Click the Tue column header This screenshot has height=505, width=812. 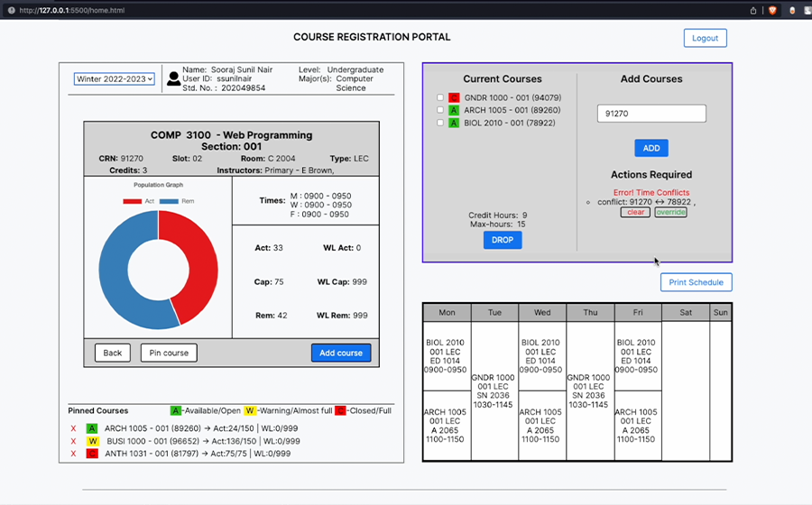pos(494,313)
